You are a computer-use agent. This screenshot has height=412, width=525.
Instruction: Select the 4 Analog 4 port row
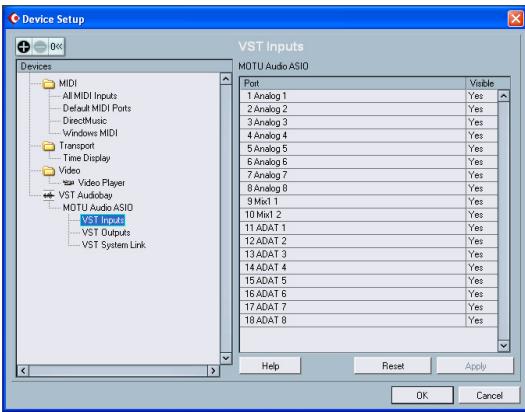(369, 136)
